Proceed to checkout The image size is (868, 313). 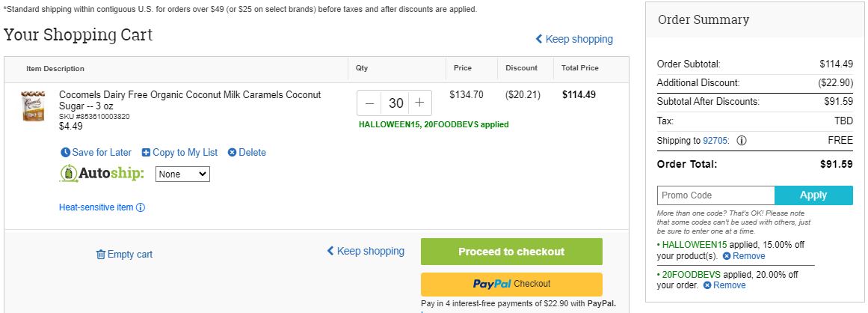511,252
